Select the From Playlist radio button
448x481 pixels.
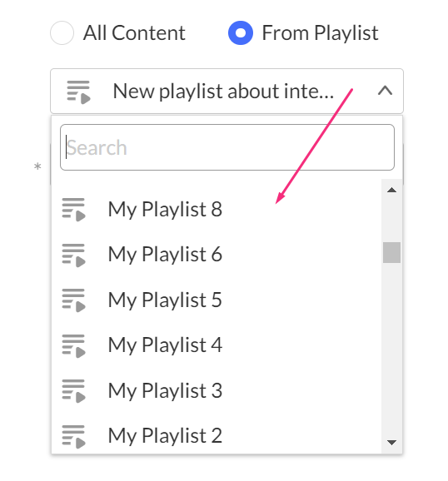pos(241,32)
